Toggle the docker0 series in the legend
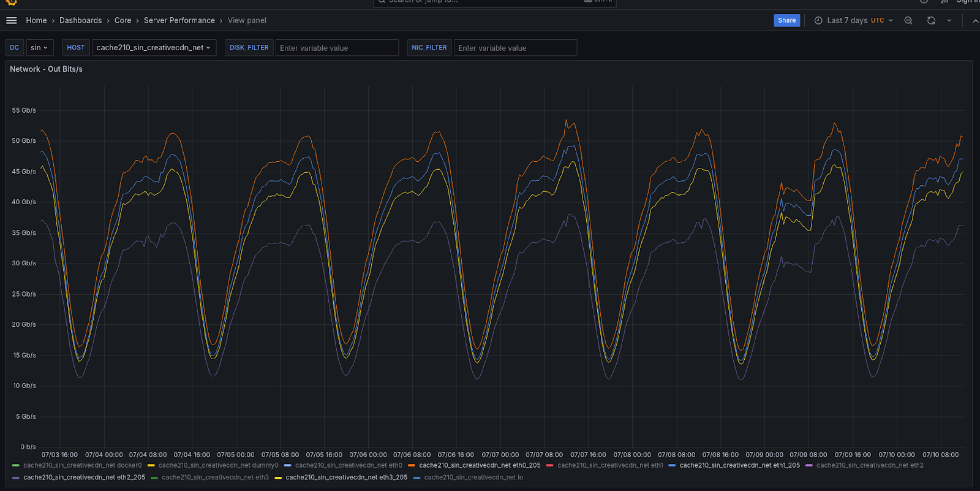The height and width of the screenshot is (491, 980). point(82,465)
